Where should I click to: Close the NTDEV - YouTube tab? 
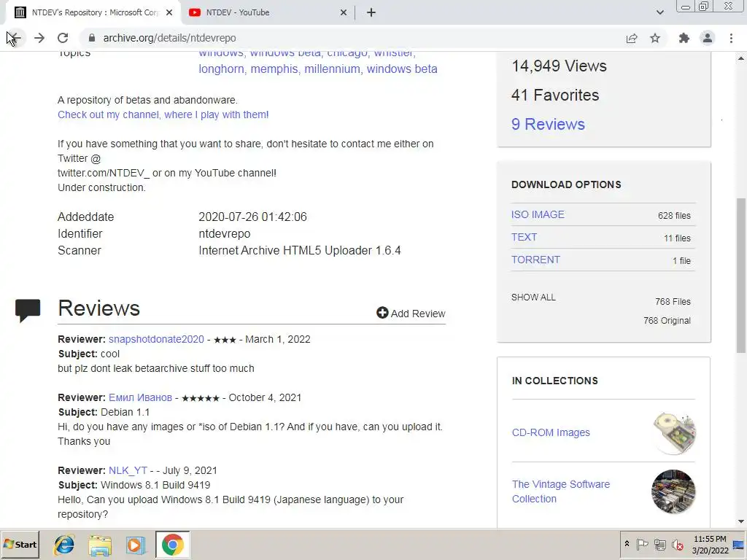pos(344,13)
